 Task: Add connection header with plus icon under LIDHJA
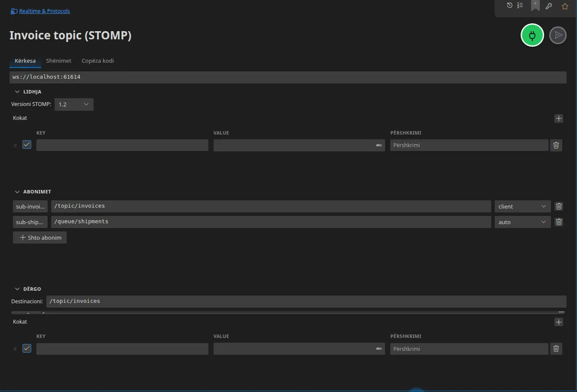[x=559, y=119]
